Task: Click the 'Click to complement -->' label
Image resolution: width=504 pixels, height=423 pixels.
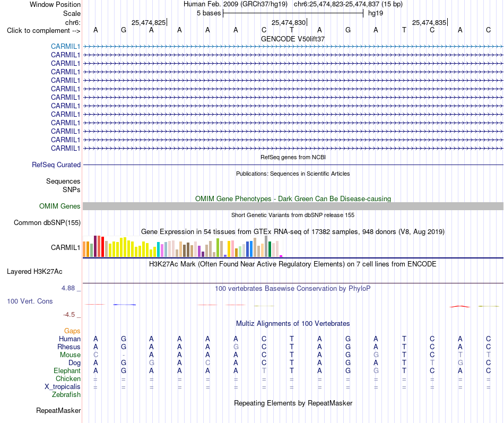Action: pyautogui.click(x=44, y=31)
